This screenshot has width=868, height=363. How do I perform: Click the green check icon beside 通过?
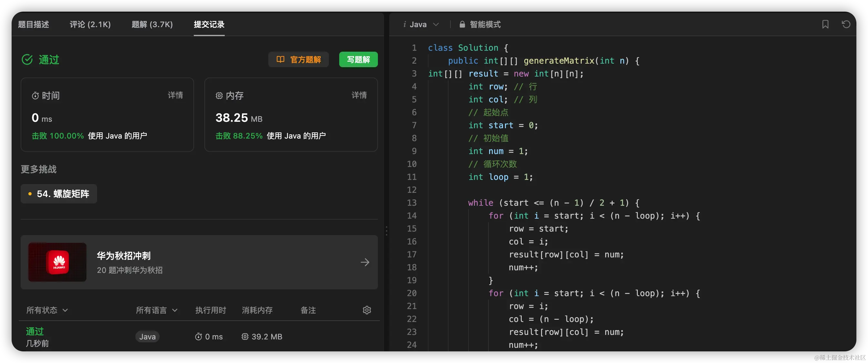click(x=27, y=60)
